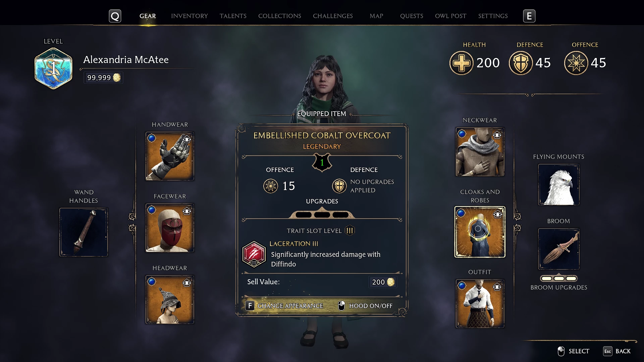The image size is (644, 362).
Task: Toggle Handwear visibility eye icon
Action: (187, 139)
